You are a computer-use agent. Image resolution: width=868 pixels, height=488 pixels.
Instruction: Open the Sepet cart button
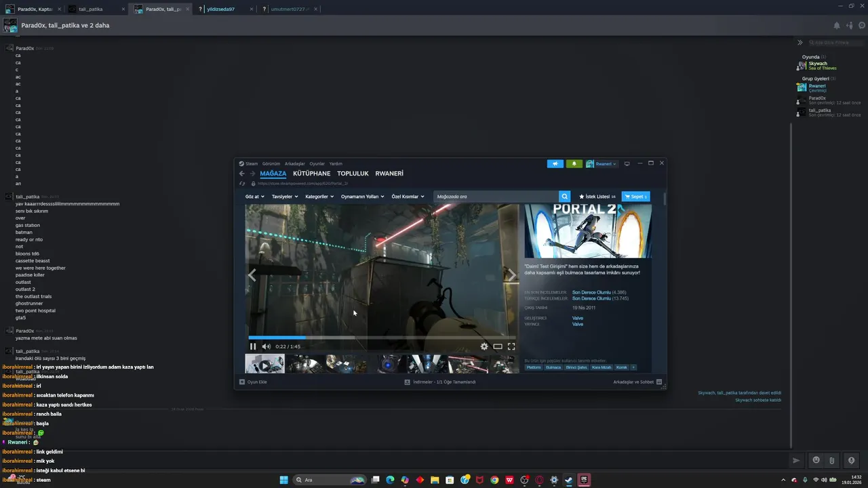tap(635, 197)
